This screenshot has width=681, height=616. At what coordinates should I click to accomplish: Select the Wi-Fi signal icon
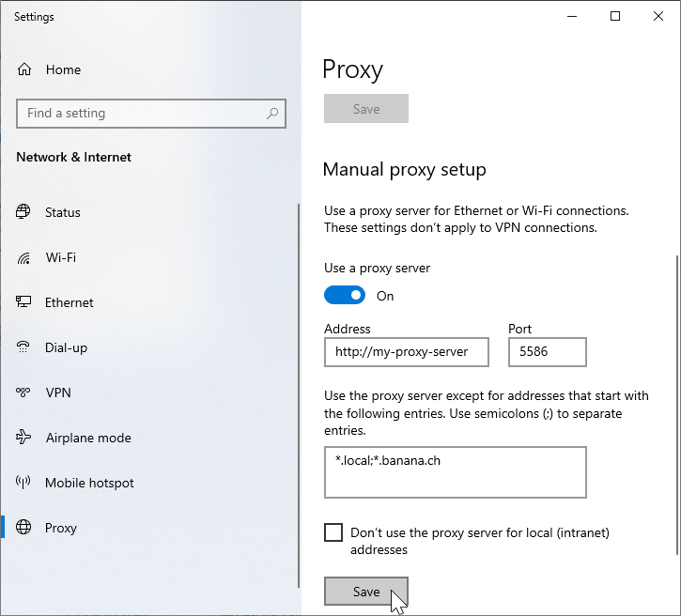(x=24, y=257)
